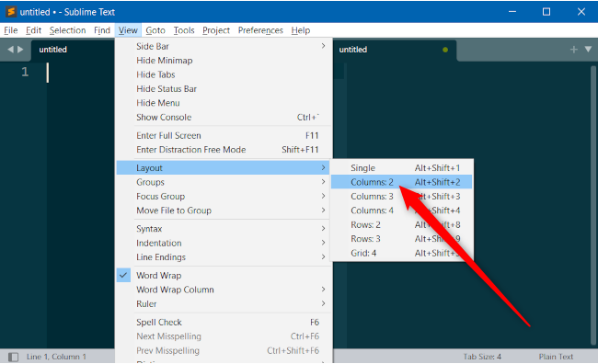Open the Goto menu
Screen dimensions: 598x364
[155, 30]
